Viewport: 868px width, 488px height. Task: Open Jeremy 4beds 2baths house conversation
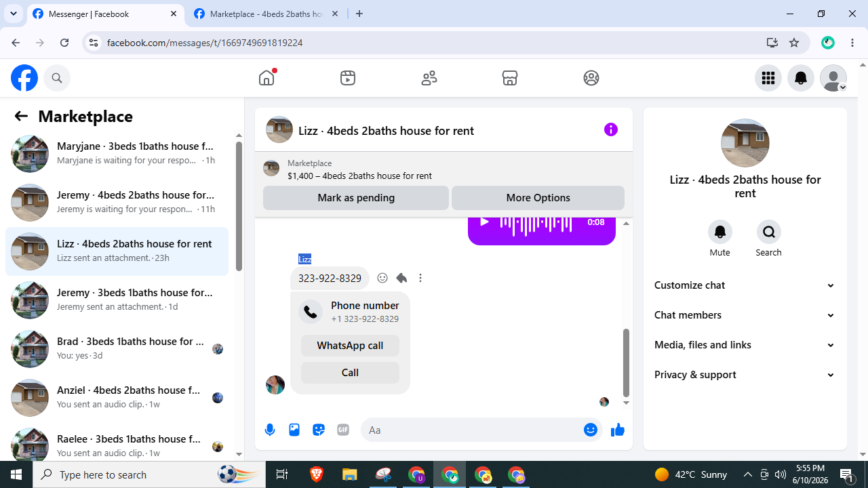click(117, 203)
